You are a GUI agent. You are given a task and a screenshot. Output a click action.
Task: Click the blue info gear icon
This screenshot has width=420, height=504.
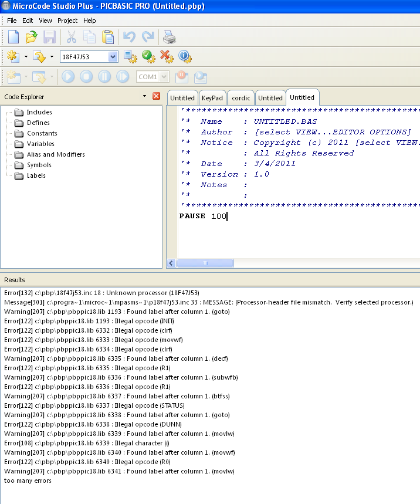click(185, 56)
